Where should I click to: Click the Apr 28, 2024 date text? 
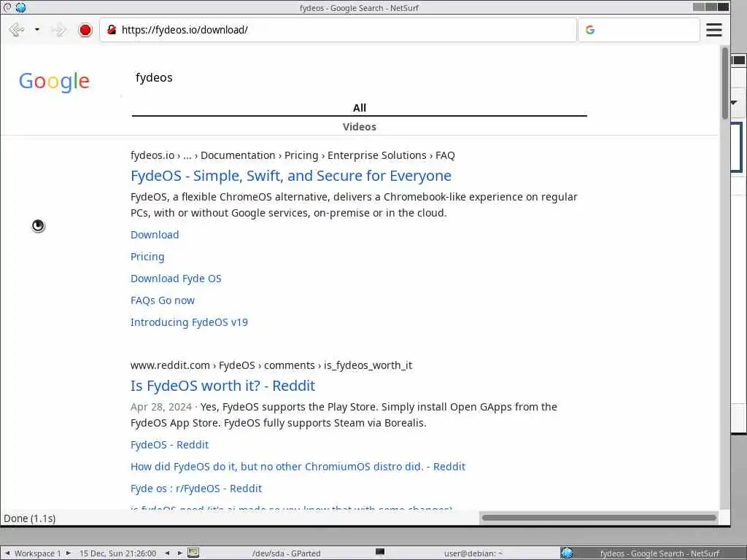coord(161,407)
